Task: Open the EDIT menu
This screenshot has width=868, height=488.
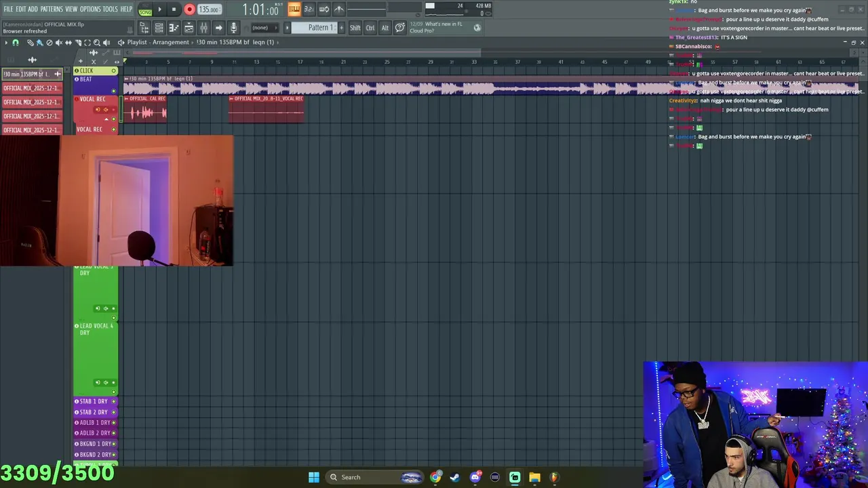Action: pyautogui.click(x=21, y=9)
